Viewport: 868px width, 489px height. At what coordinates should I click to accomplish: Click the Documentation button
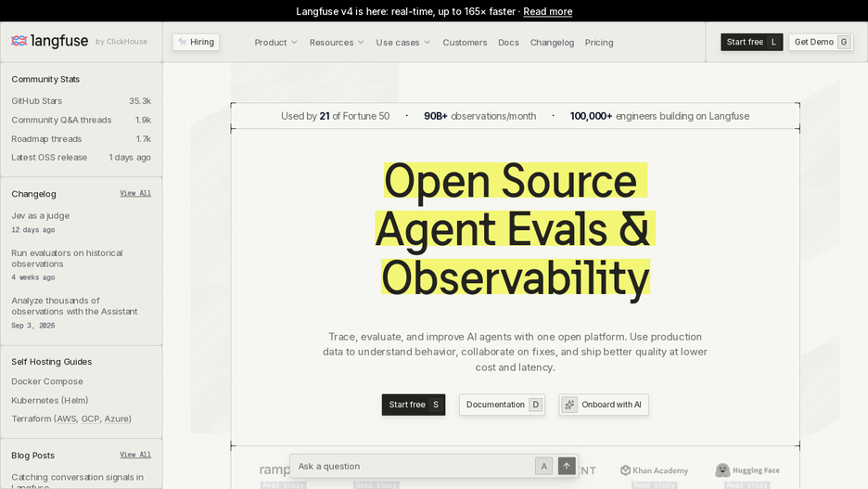coord(502,405)
